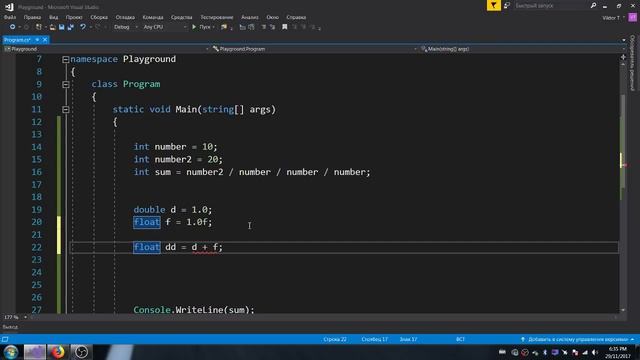
Task: Open the Playground project navigation dropdown
Action: tap(106, 49)
